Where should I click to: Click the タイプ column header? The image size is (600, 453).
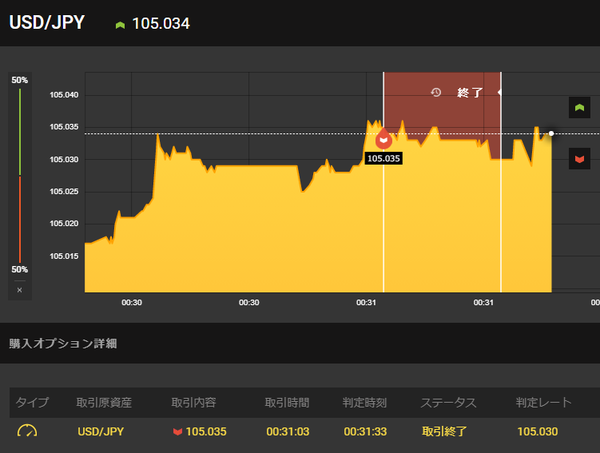pos(32,402)
